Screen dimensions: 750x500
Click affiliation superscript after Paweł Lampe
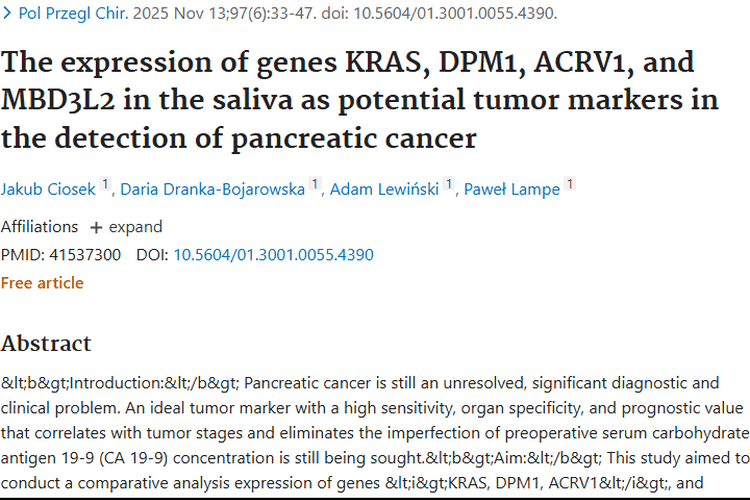click(570, 185)
